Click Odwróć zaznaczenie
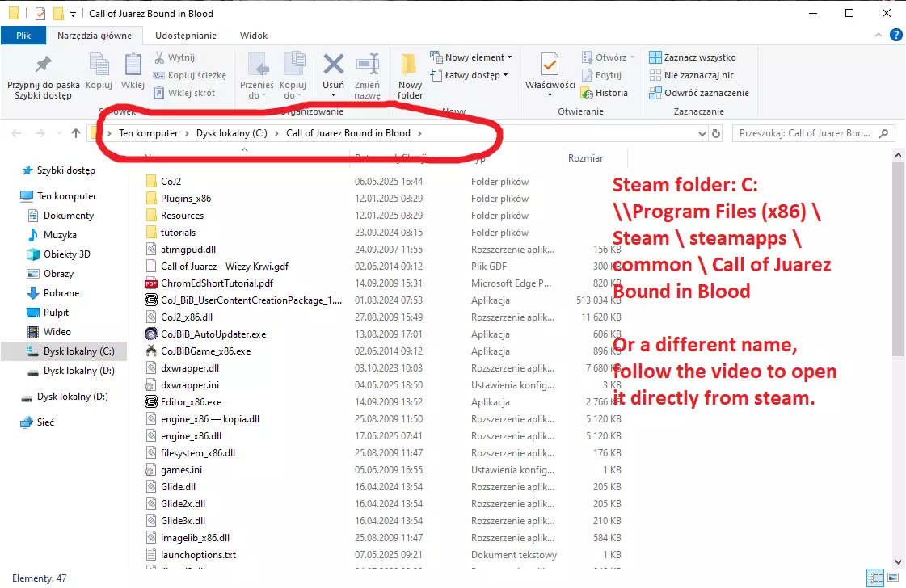The height and width of the screenshot is (588, 906). coord(699,93)
